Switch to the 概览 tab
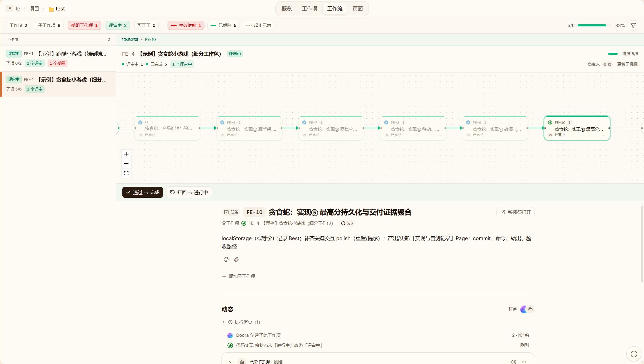The height and width of the screenshot is (364, 644). (x=286, y=9)
